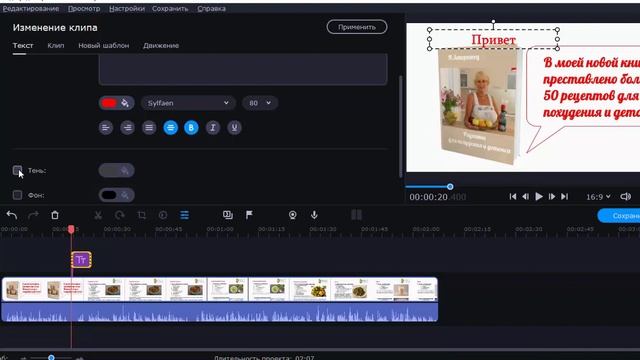Click the transition wizard icon
The width and height of the screenshot is (640, 360).
pos(228,215)
